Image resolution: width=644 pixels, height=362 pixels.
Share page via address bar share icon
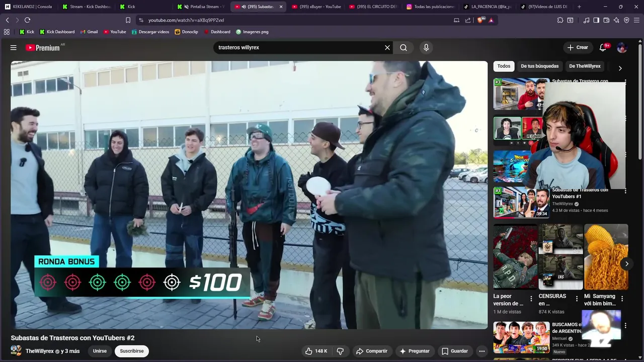point(468,20)
